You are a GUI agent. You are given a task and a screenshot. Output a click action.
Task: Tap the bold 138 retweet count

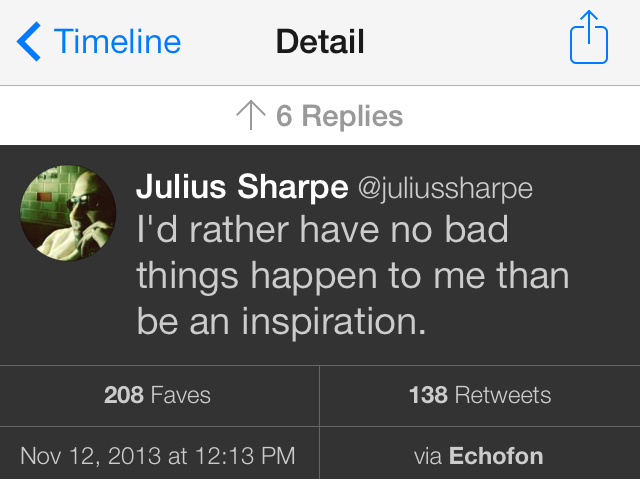pyautogui.click(x=428, y=395)
